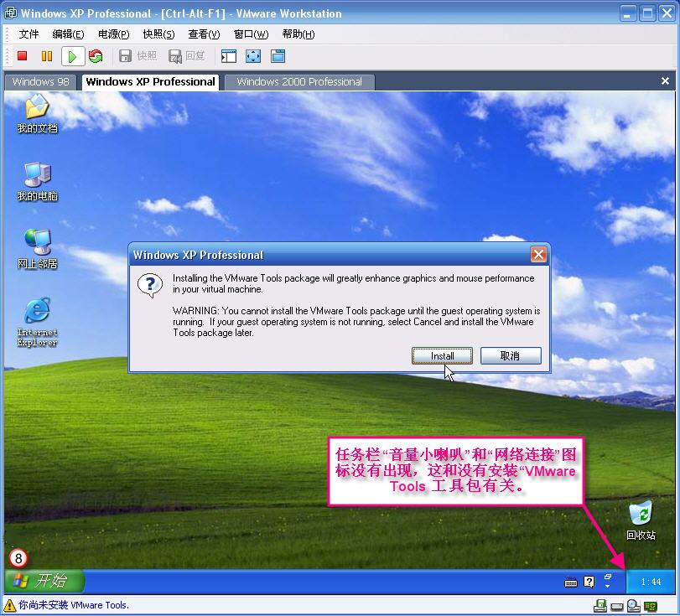
Task: Click the Reset virtual machine icon
Action: (96, 56)
